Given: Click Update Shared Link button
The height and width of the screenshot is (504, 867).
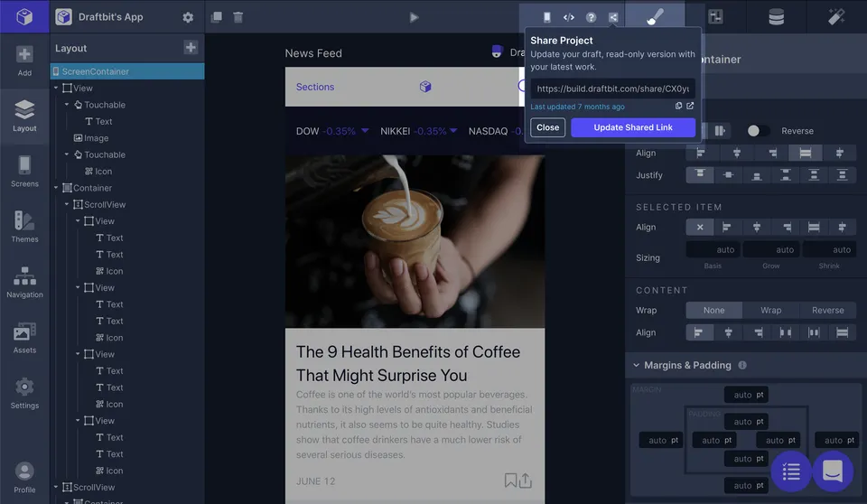Looking at the screenshot, I should 633,127.
